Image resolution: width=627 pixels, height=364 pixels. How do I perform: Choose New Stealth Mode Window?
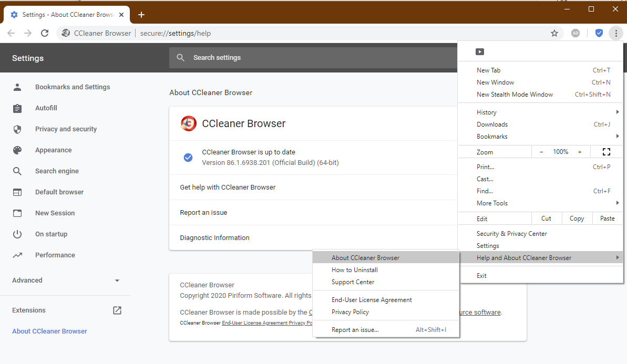(515, 95)
